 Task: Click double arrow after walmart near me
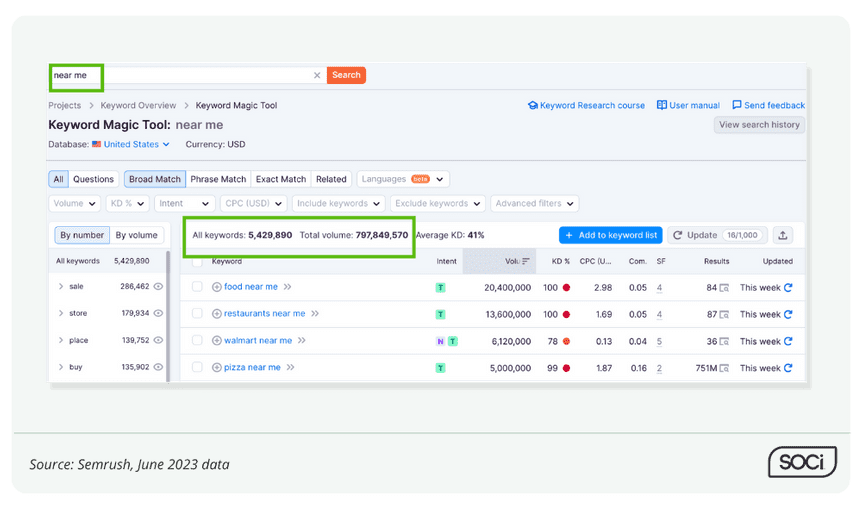point(302,340)
